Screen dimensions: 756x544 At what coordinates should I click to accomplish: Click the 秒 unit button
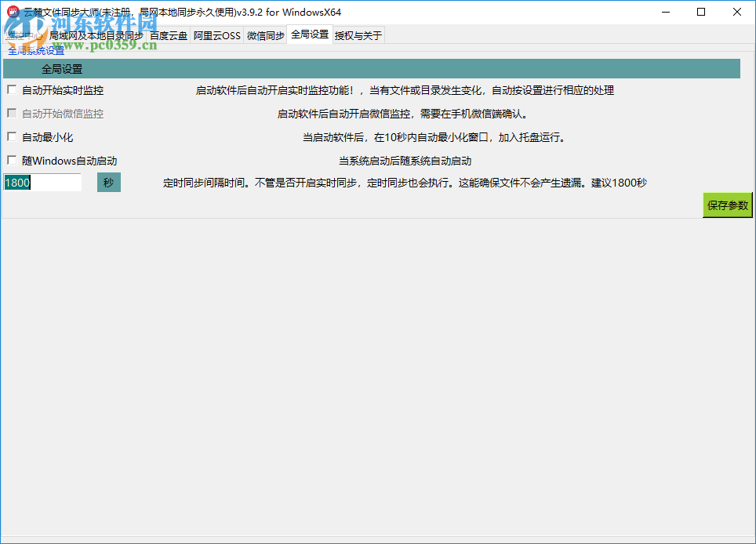click(x=108, y=182)
